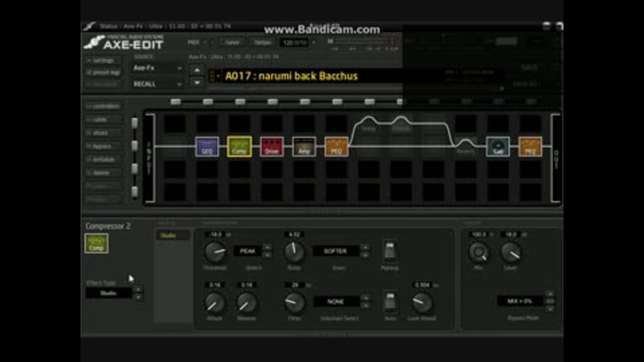Step Bypass Mode selector down
The height and width of the screenshot is (362, 644).
coord(550,308)
